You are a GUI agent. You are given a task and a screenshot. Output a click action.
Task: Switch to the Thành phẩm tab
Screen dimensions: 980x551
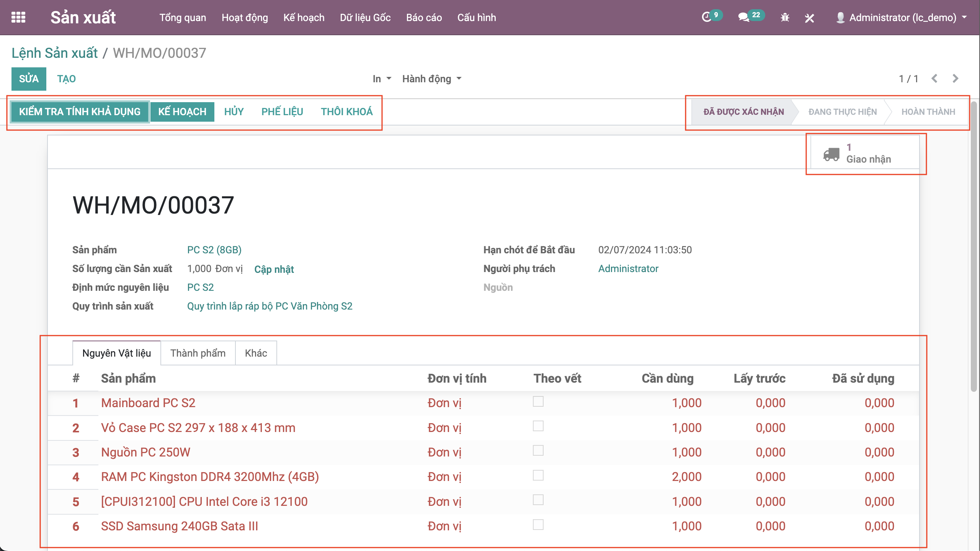click(x=198, y=353)
